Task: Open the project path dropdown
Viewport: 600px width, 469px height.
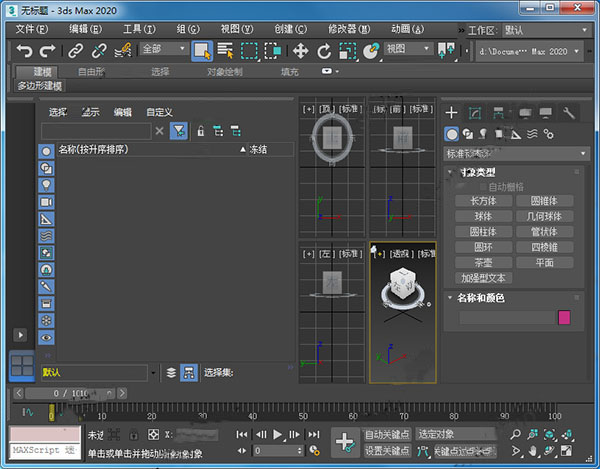Action: (x=530, y=51)
